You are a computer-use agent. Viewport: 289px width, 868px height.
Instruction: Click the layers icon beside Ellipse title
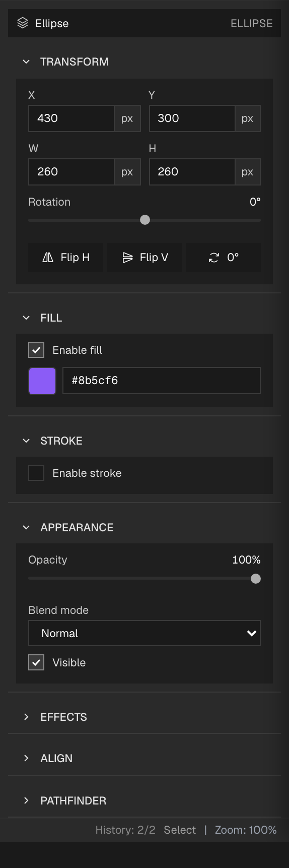(x=23, y=23)
